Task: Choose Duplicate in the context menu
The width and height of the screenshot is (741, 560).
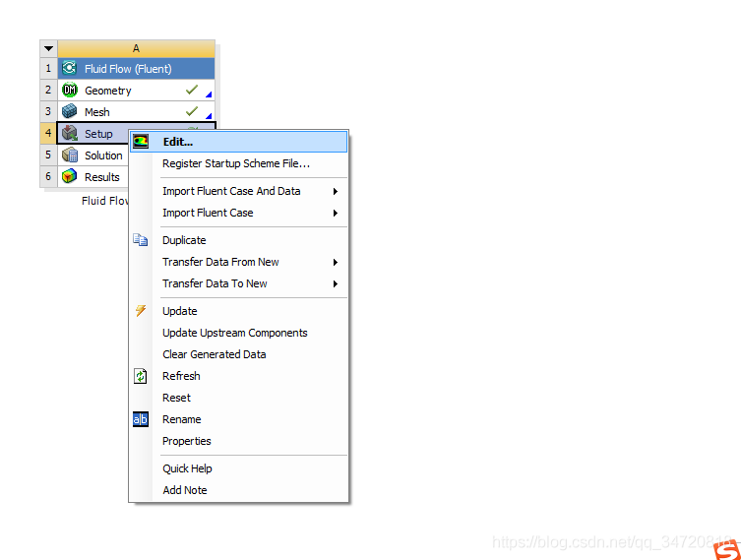Action: (239, 240)
